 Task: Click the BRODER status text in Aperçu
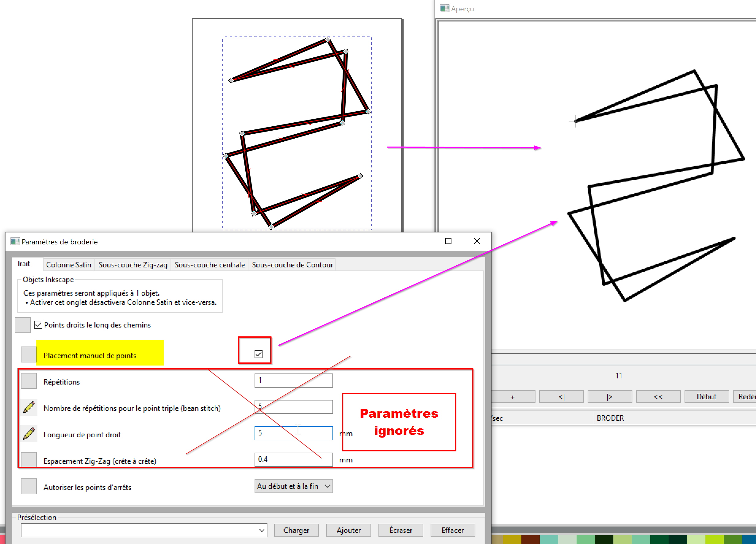[610, 418]
